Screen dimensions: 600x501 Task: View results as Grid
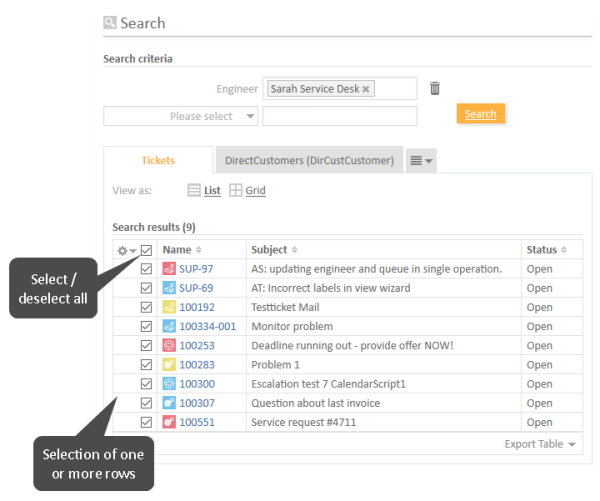point(255,190)
